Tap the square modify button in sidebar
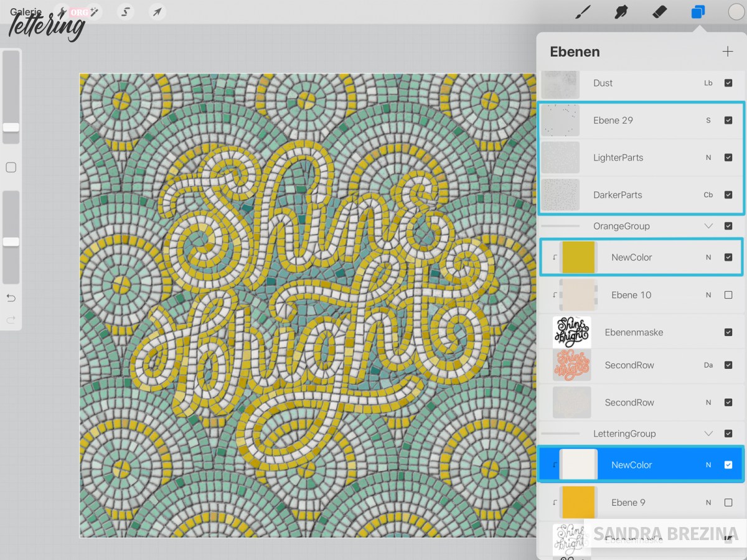Viewport: 747px width, 560px height. 11,167
